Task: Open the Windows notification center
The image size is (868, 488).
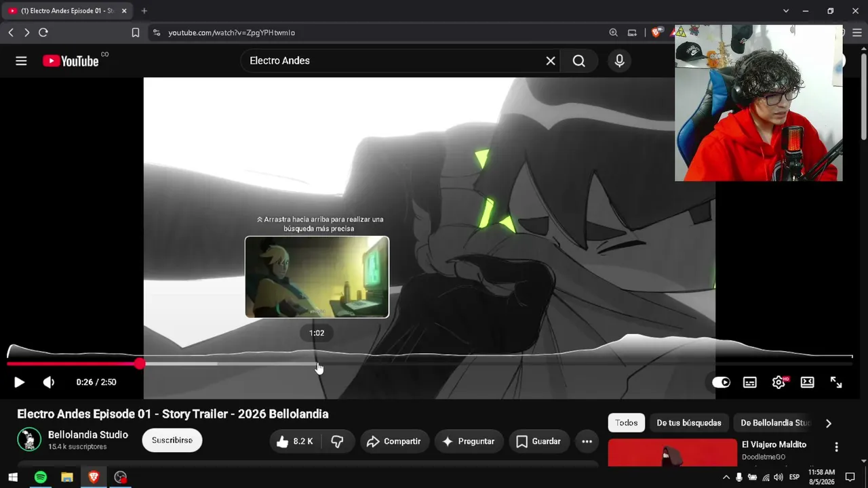Action: pyautogui.click(x=850, y=477)
